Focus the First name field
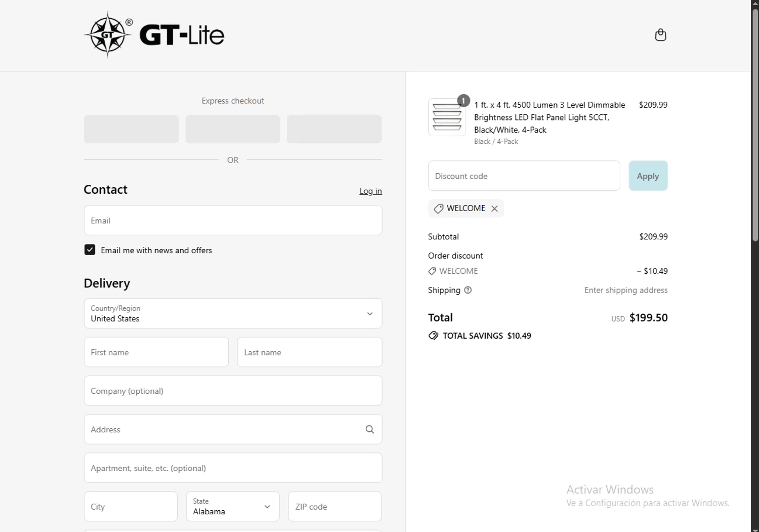This screenshot has height=532, width=759. click(x=156, y=352)
